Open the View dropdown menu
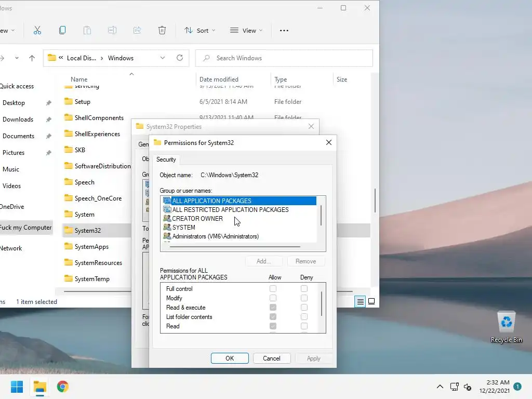The image size is (532, 399). coord(246,31)
